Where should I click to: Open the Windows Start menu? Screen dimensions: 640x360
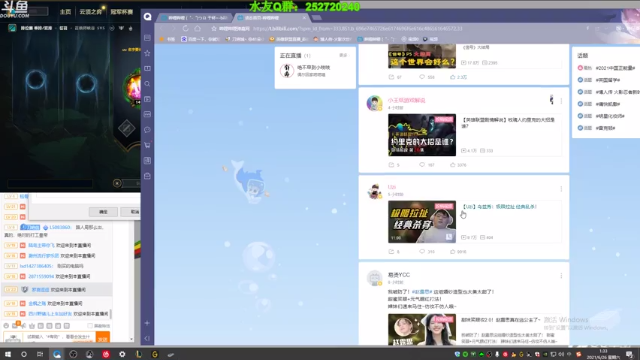click(7, 354)
